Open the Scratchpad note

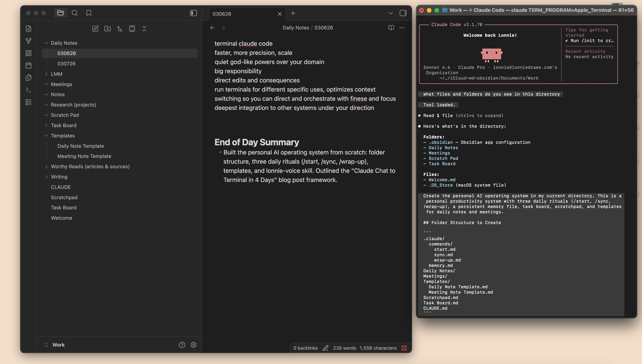click(x=120, y=197)
